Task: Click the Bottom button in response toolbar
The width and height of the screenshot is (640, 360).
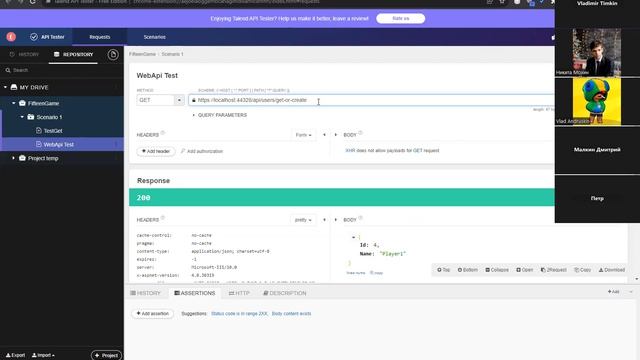Action: pyautogui.click(x=467, y=270)
